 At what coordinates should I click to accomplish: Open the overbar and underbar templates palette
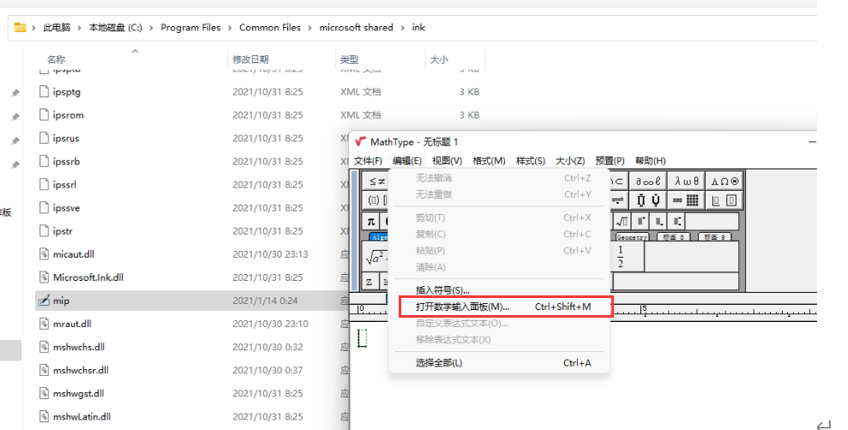[x=648, y=200]
